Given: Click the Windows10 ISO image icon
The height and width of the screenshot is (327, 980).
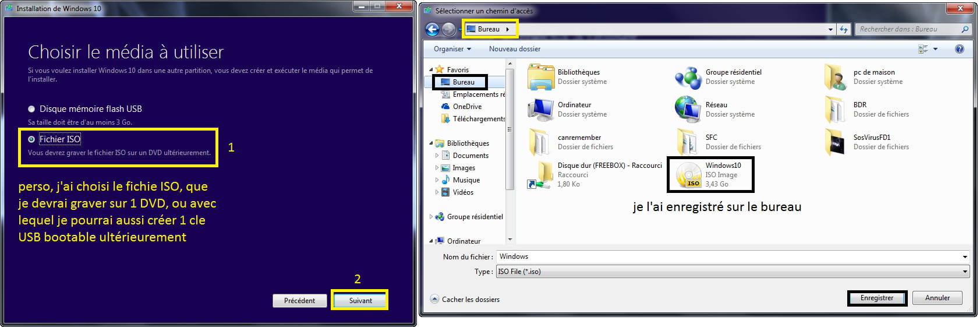Looking at the screenshot, I should (688, 175).
